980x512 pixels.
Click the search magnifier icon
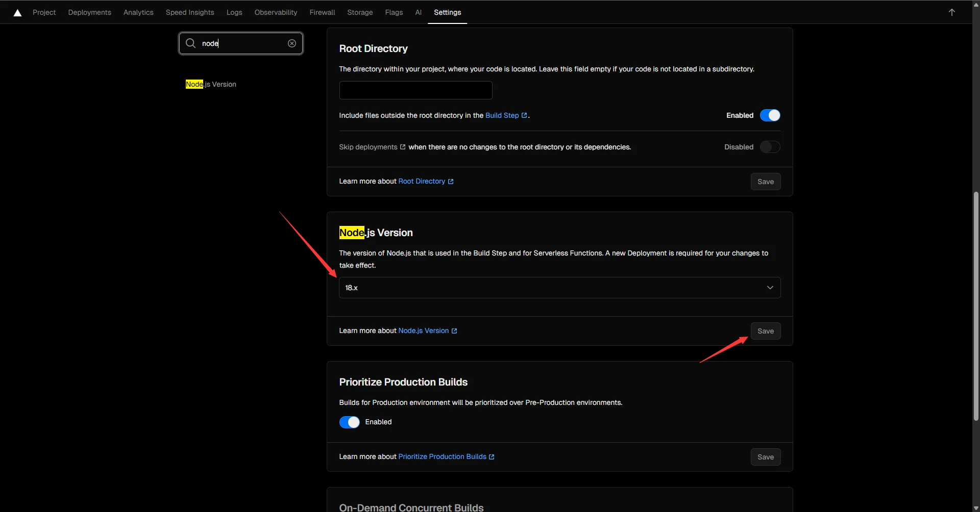pos(190,43)
